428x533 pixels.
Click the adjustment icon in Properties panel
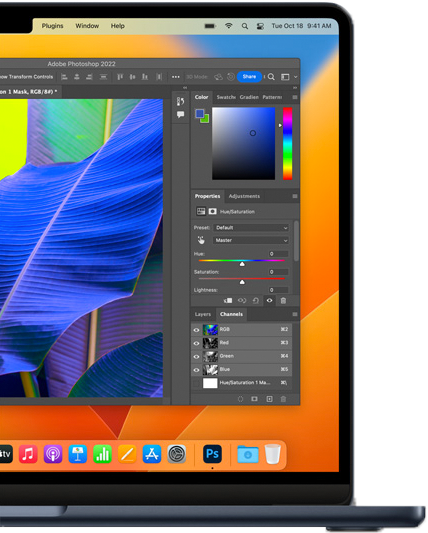[201, 211]
